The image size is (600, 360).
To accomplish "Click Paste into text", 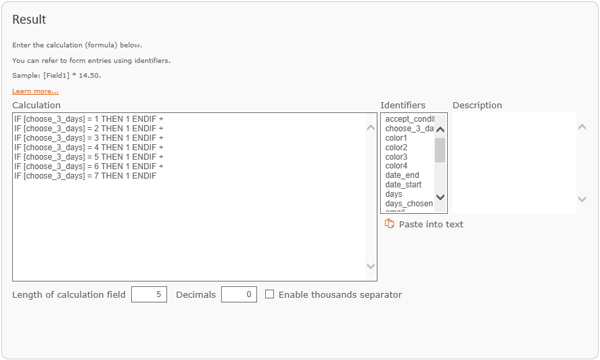I will pyautogui.click(x=431, y=224).
